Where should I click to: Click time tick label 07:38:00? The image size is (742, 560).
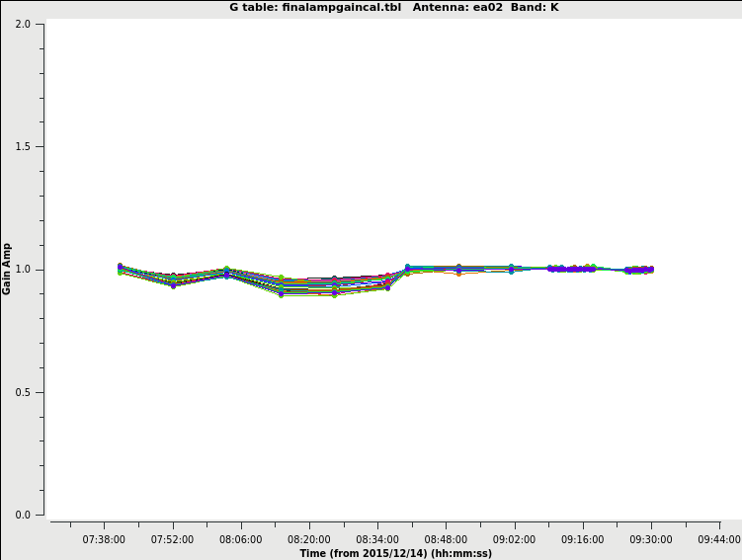tap(104, 539)
